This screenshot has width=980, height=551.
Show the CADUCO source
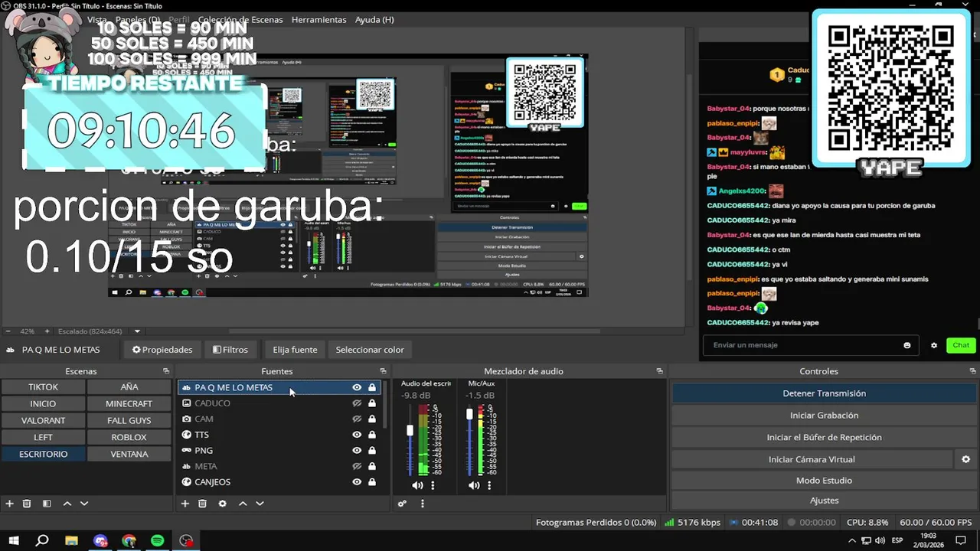click(x=357, y=403)
